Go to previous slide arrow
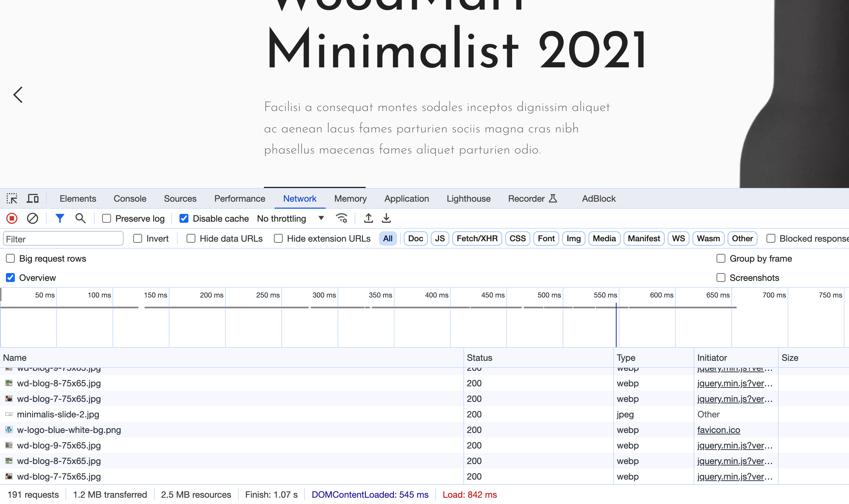Viewport: 849px width, 504px height. click(x=18, y=95)
